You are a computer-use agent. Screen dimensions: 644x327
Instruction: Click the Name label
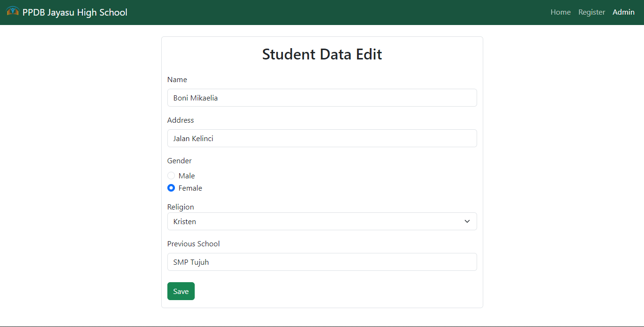177,80
